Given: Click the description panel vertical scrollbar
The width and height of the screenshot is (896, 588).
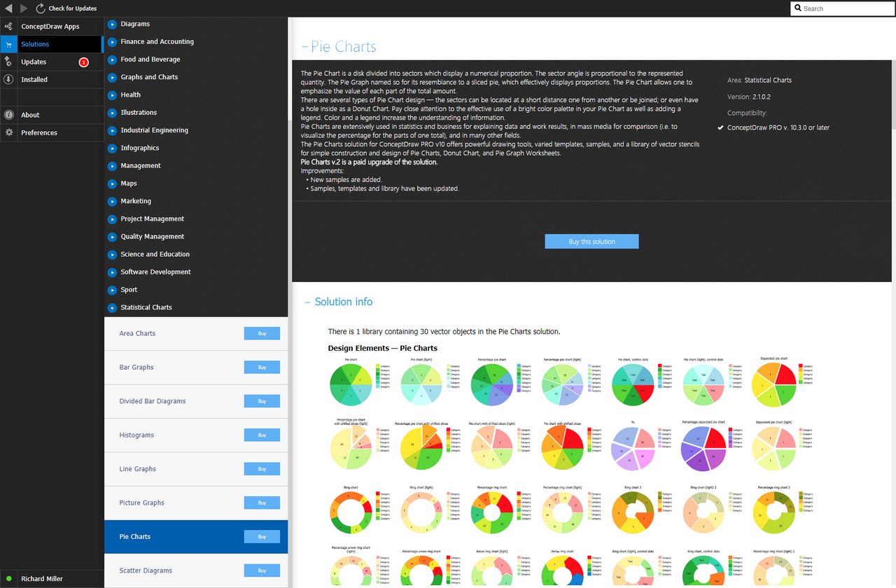Looking at the screenshot, I should click(x=894, y=94).
